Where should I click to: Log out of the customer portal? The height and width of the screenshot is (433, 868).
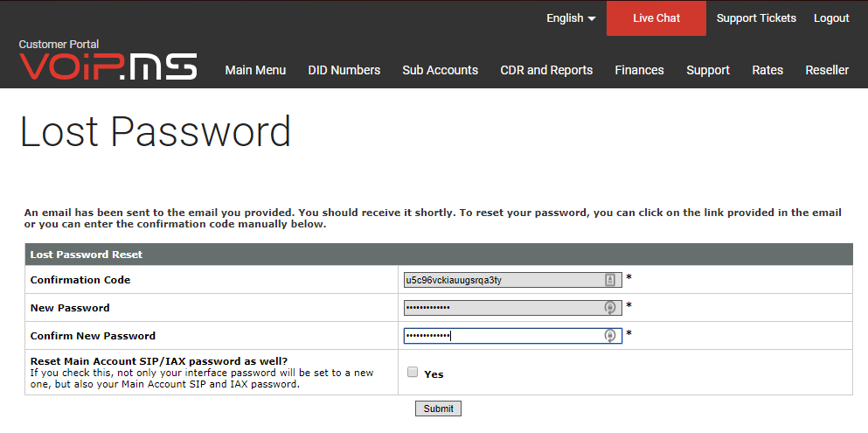830,18
